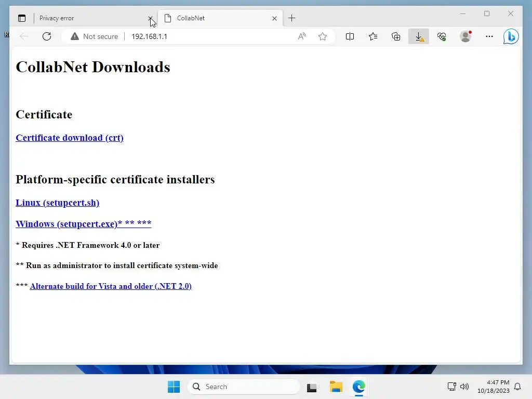Open a new tab with plus button

291,18
